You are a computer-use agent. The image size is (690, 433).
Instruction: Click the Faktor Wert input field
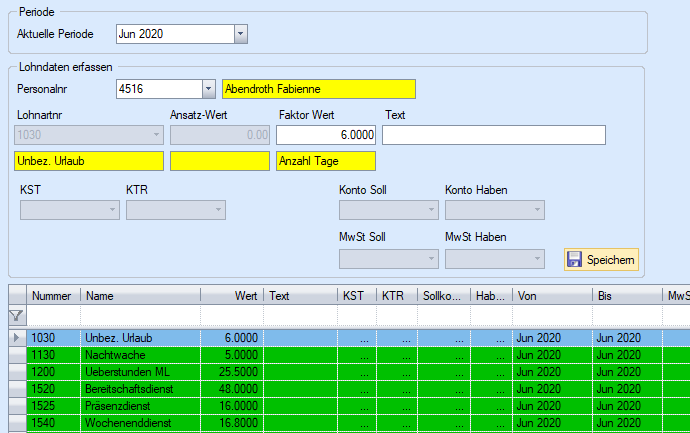[326, 135]
